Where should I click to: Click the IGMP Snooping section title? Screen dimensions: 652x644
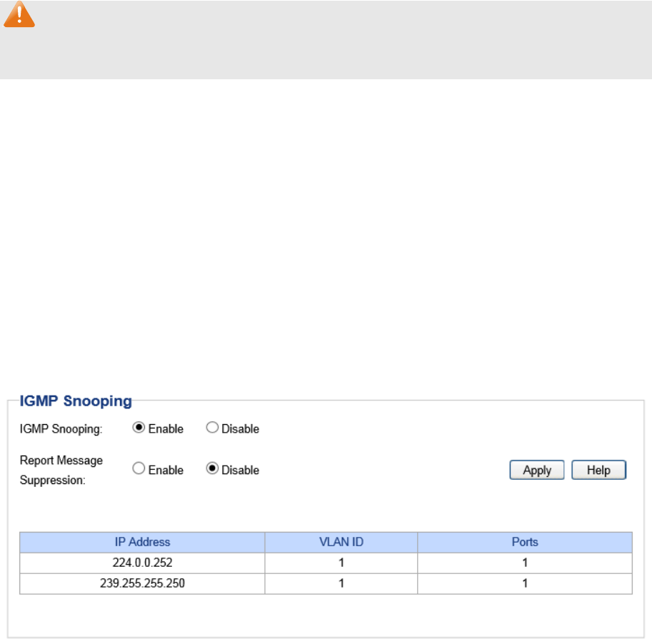[76, 401]
